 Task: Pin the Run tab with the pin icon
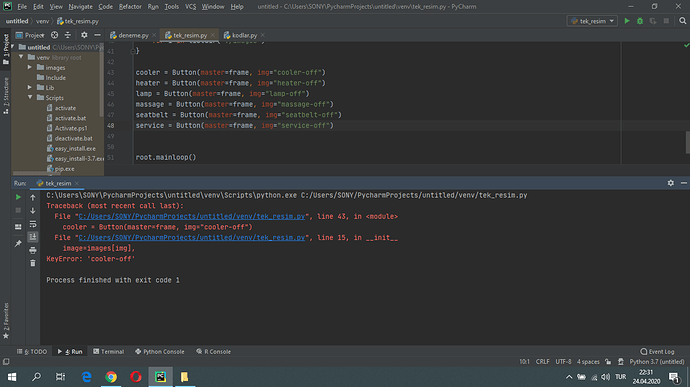pos(18,243)
